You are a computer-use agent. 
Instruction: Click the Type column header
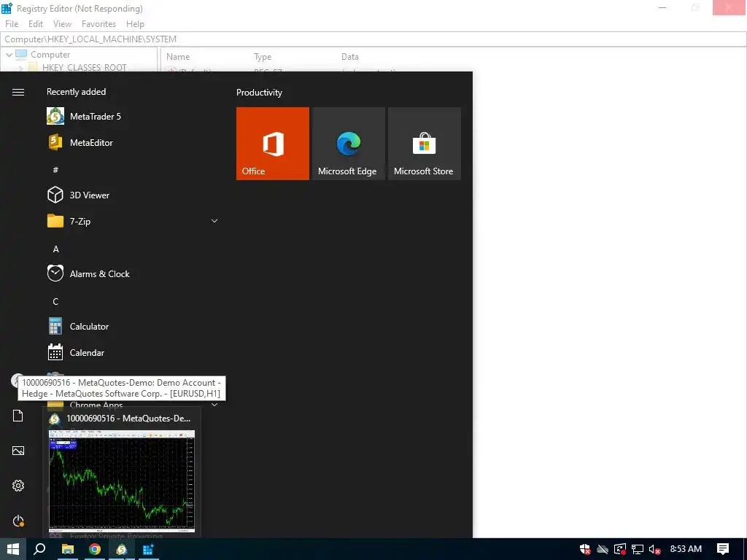pyautogui.click(x=263, y=57)
